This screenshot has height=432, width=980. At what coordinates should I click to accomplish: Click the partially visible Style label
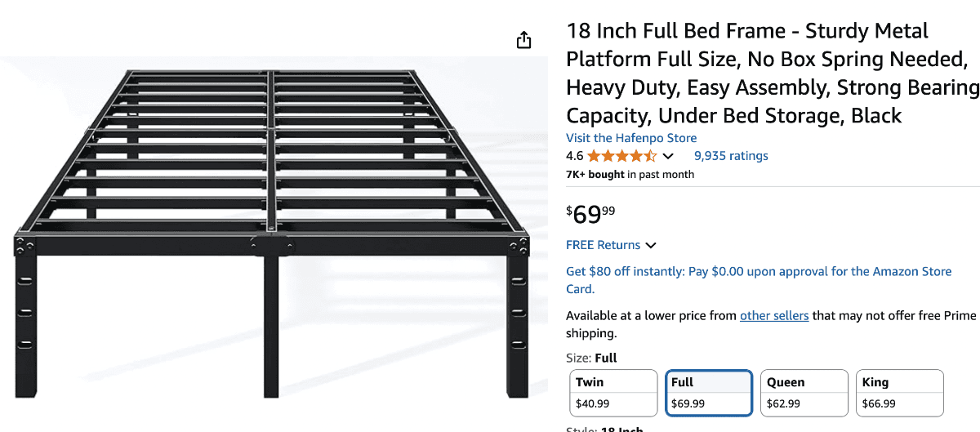604,429
